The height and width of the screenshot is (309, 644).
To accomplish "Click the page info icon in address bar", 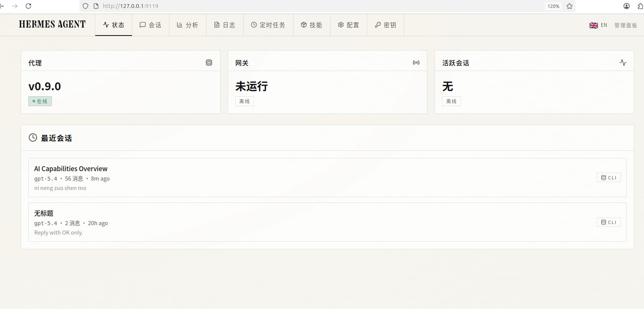I will tap(96, 6).
